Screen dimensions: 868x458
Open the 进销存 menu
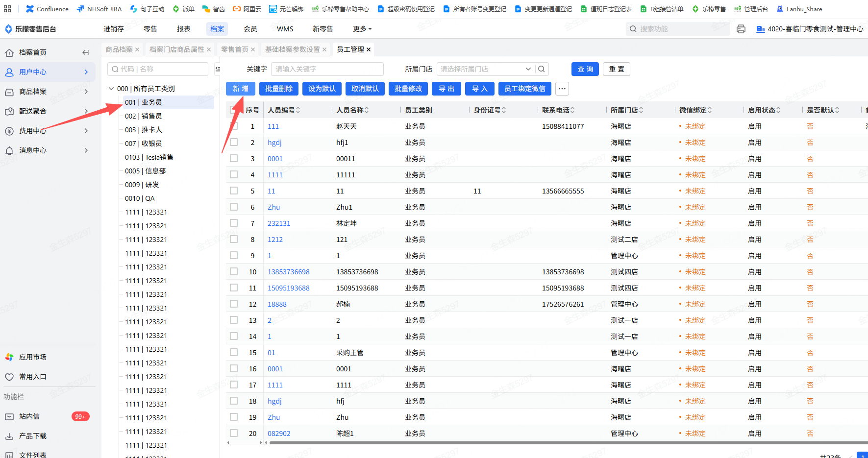tap(114, 29)
